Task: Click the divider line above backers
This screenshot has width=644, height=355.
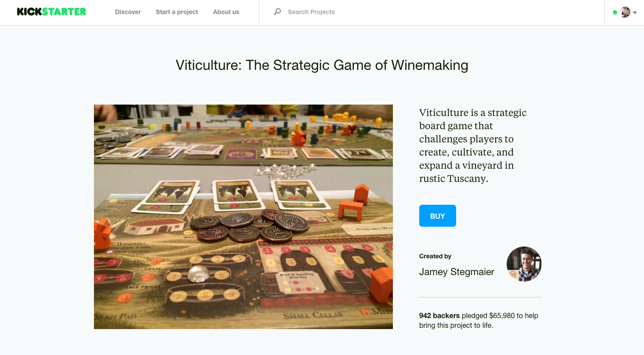Action: [x=480, y=297]
